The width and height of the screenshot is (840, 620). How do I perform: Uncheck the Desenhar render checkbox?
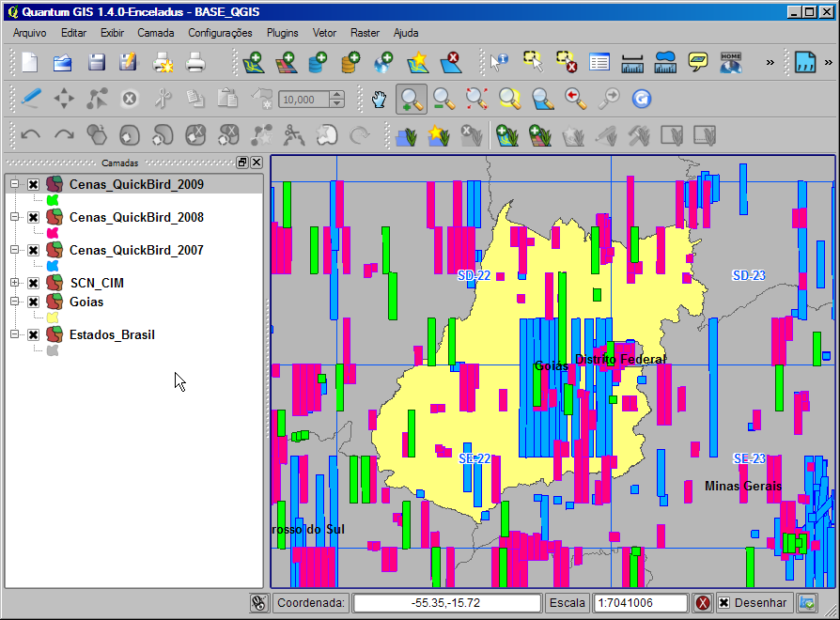pos(723,603)
